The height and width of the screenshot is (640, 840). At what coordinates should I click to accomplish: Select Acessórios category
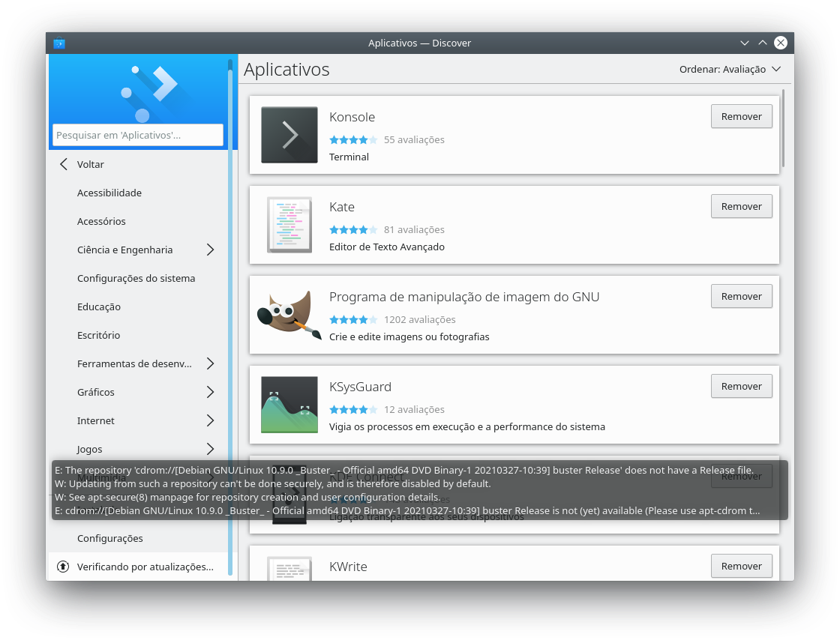101,221
